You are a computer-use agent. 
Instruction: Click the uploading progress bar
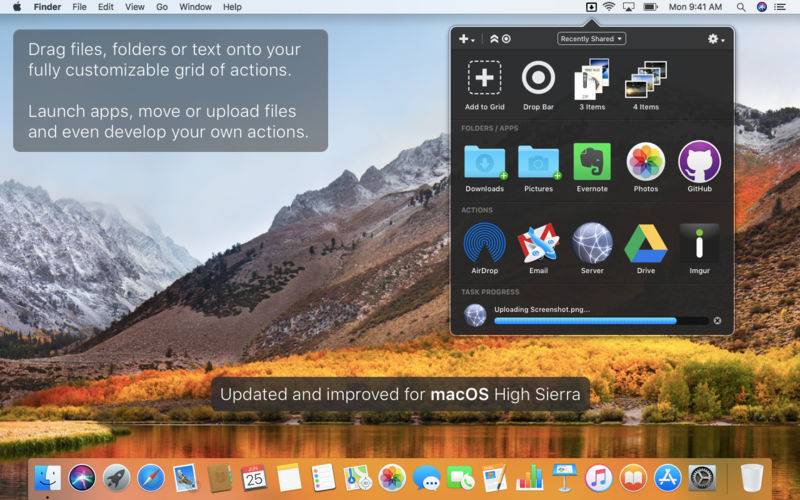click(x=601, y=321)
